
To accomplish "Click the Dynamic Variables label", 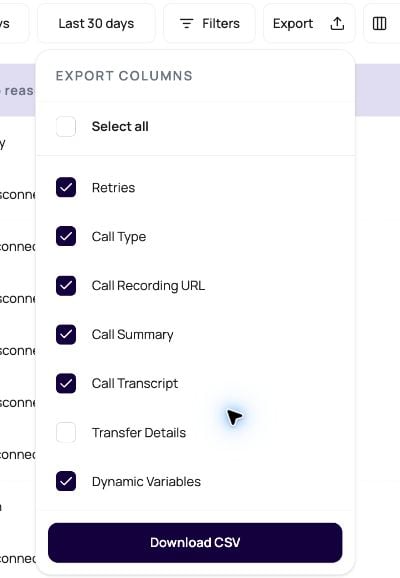I will point(146,482).
